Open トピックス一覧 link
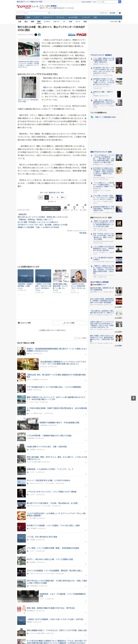 tap(115, 21)
